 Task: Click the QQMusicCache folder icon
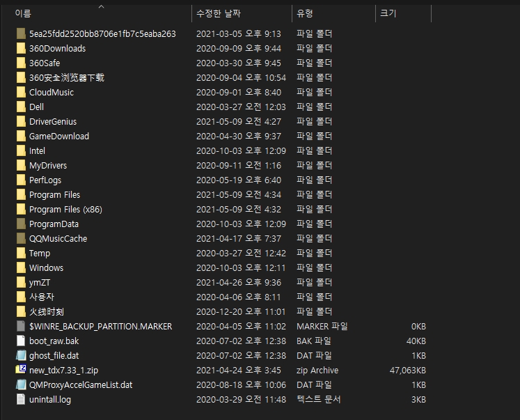click(21, 238)
